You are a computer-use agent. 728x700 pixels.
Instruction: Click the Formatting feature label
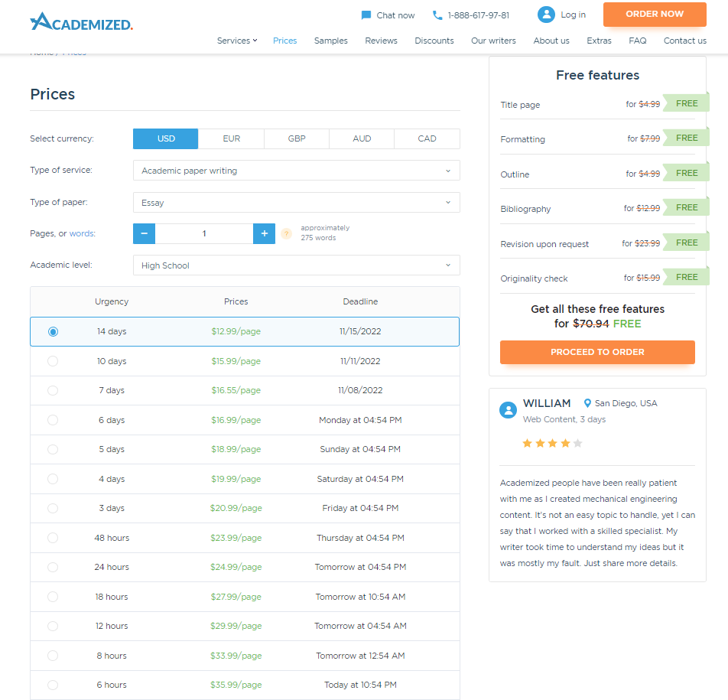522,139
